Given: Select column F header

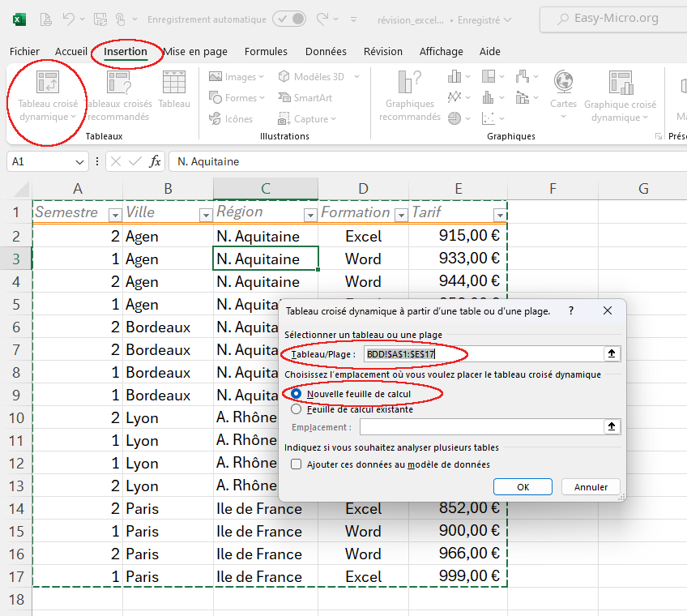Looking at the screenshot, I should [553, 189].
